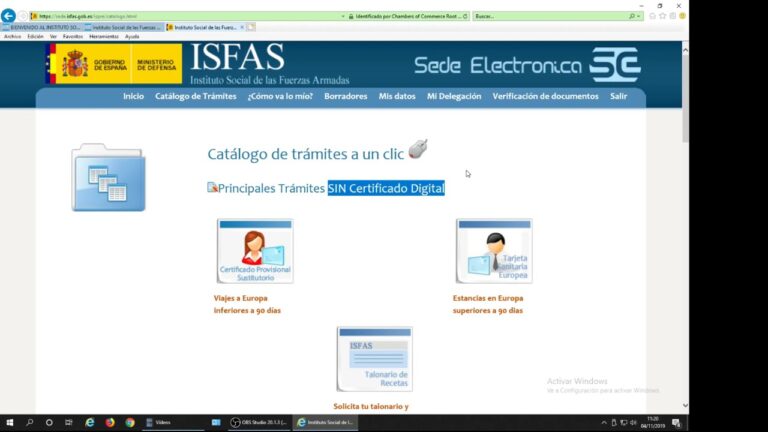The image size is (768, 432).
Task: Click the lock security icon in address bar
Action: 351,16
